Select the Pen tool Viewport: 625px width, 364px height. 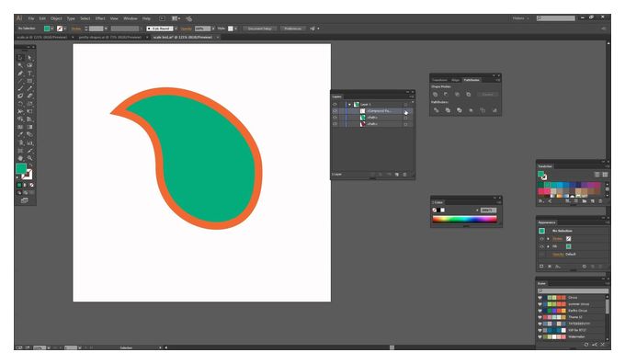tap(20, 74)
